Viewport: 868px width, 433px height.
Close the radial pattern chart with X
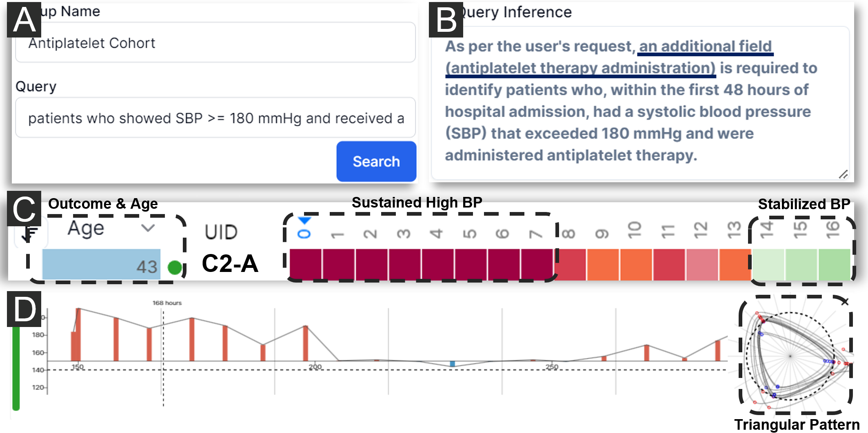[x=845, y=302]
